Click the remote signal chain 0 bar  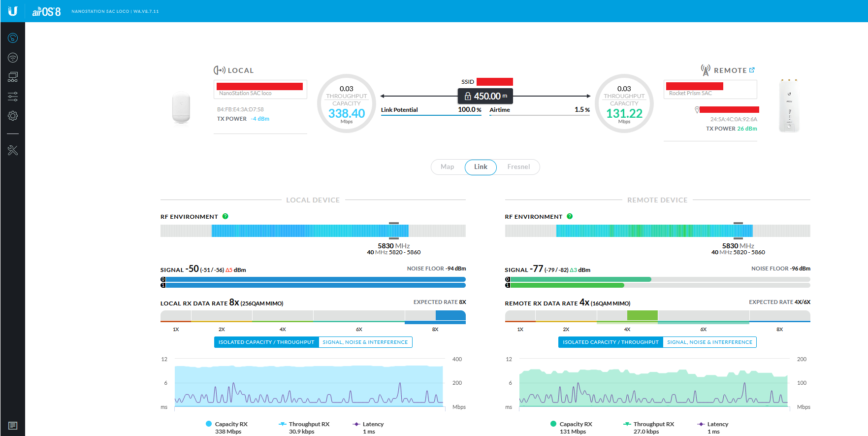(657, 279)
